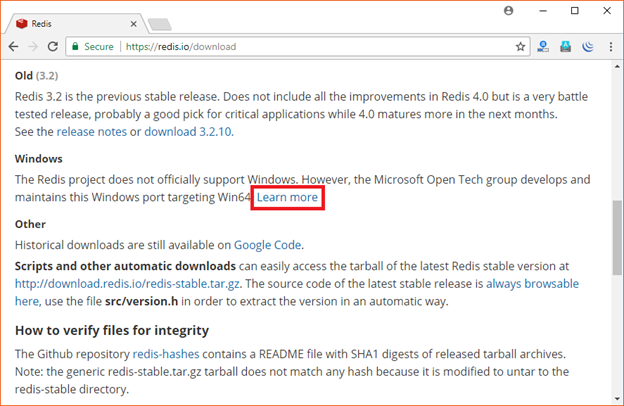Click the Learn more link
Image resolution: width=624 pixels, height=406 pixels.
coord(287,197)
